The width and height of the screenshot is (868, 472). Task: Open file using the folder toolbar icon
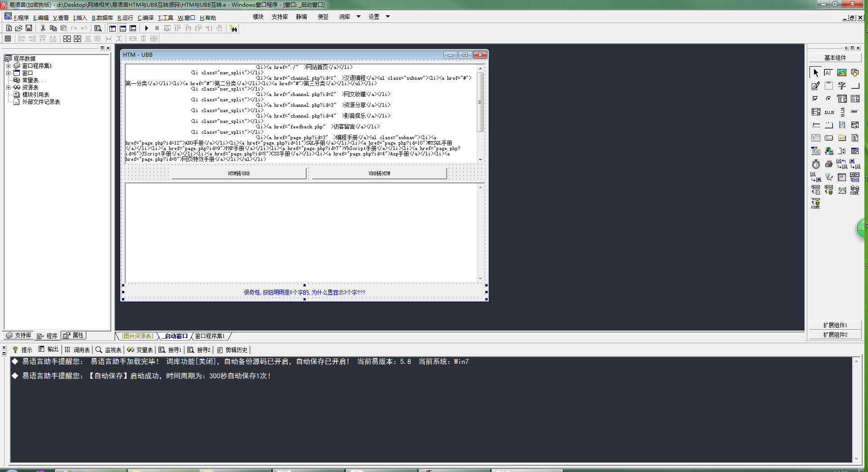[x=19, y=28]
